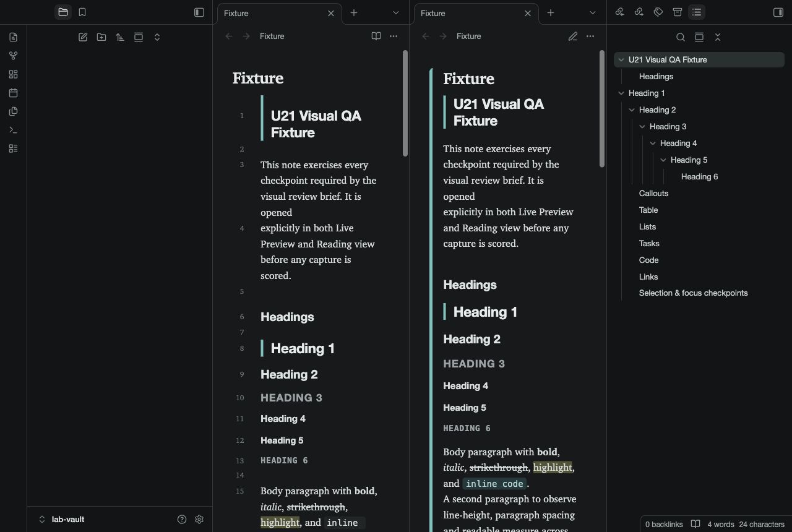The width and height of the screenshot is (792, 532).
Task: Navigate back in the left pane
Action: coord(229,36)
